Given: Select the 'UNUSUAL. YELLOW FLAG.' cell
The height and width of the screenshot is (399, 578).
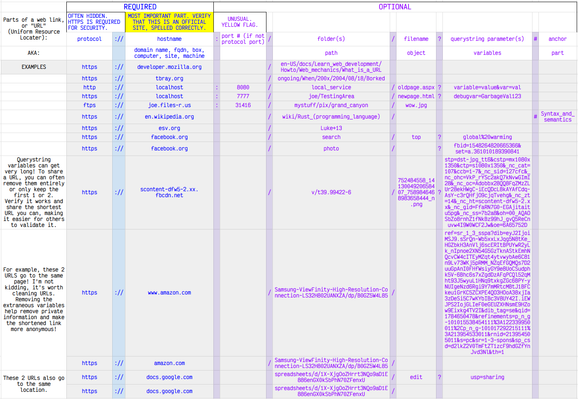Looking at the screenshot, I should pyautogui.click(x=240, y=22).
